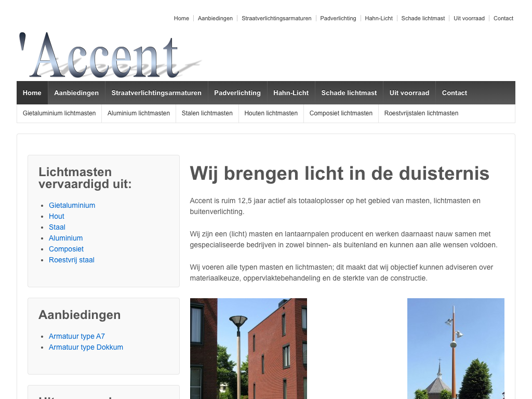Click the Gietaluminium sidebar link
This screenshot has width=532, height=399.
pos(72,205)
